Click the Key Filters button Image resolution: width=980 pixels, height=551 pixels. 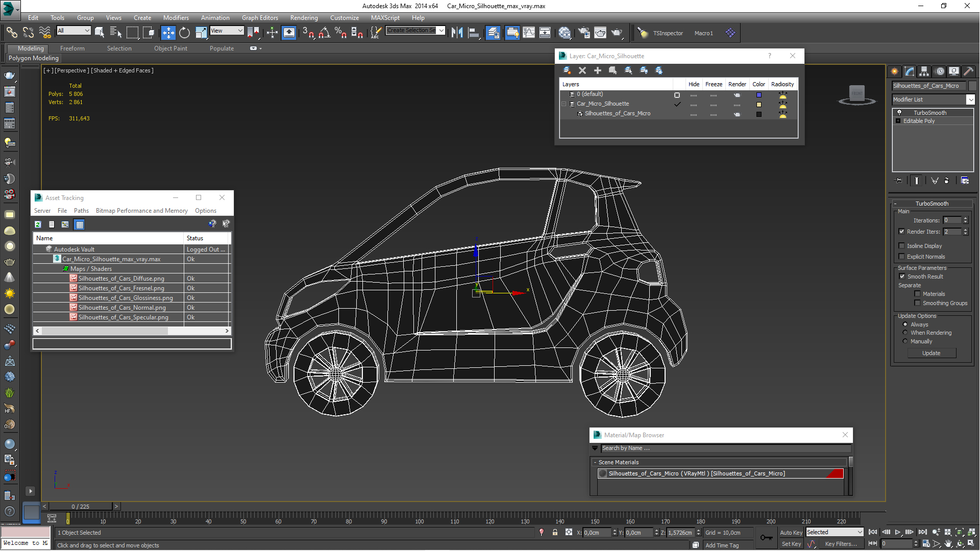click(x=841, y=544)
